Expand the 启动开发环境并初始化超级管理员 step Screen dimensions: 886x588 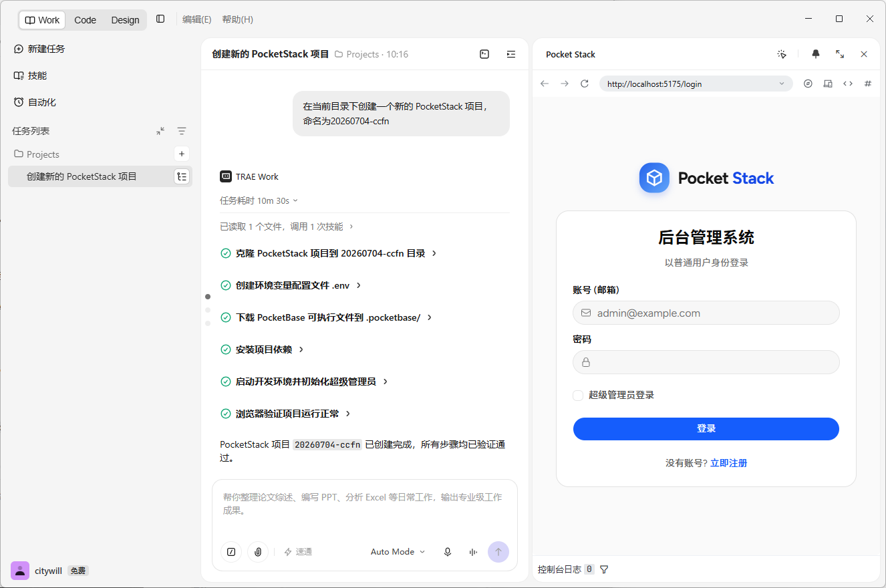pos(304,382)
